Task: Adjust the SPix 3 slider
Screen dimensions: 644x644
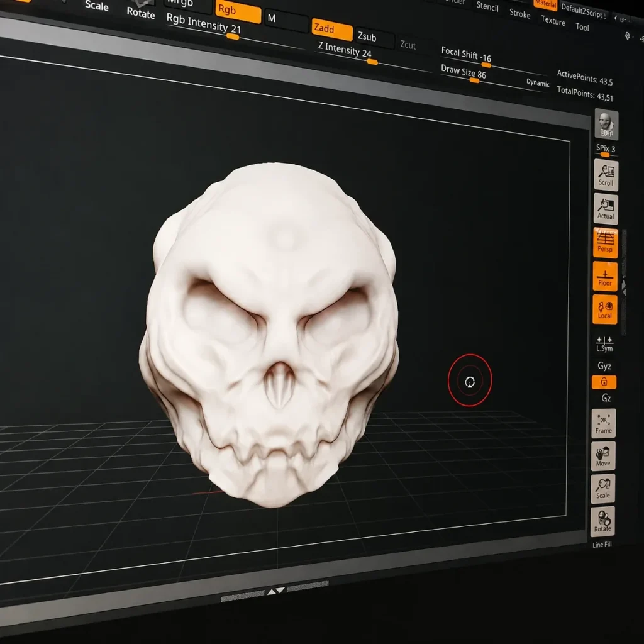Action: pos(606,150)
